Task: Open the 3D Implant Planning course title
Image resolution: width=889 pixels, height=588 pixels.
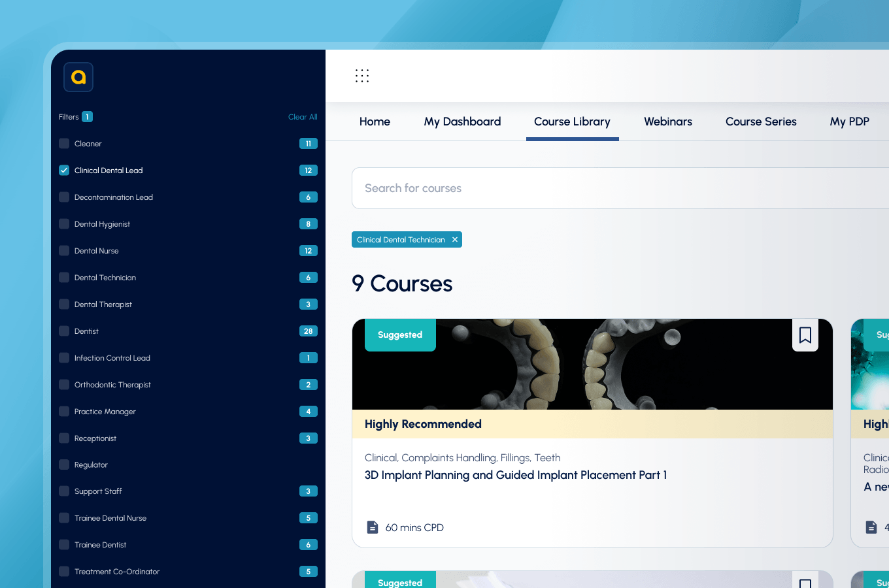Action: [516, 475]
